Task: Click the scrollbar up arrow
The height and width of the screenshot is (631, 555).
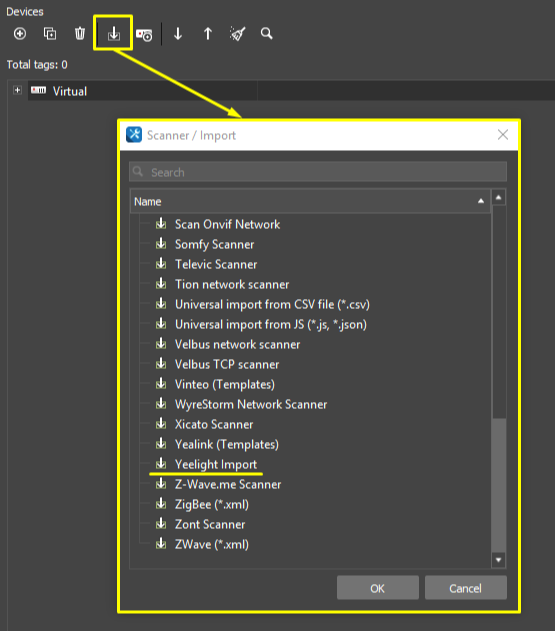Action: pyautogui.click(x=499, y=197)
